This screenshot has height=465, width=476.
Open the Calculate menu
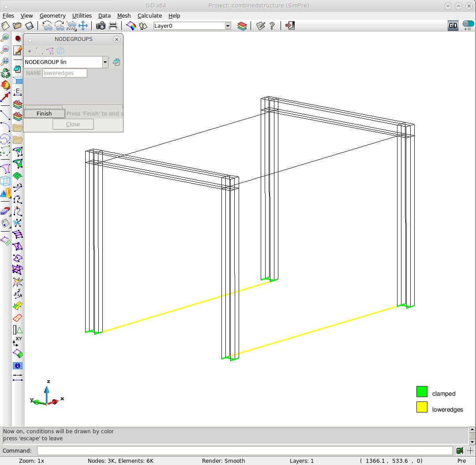coord(150,15)
